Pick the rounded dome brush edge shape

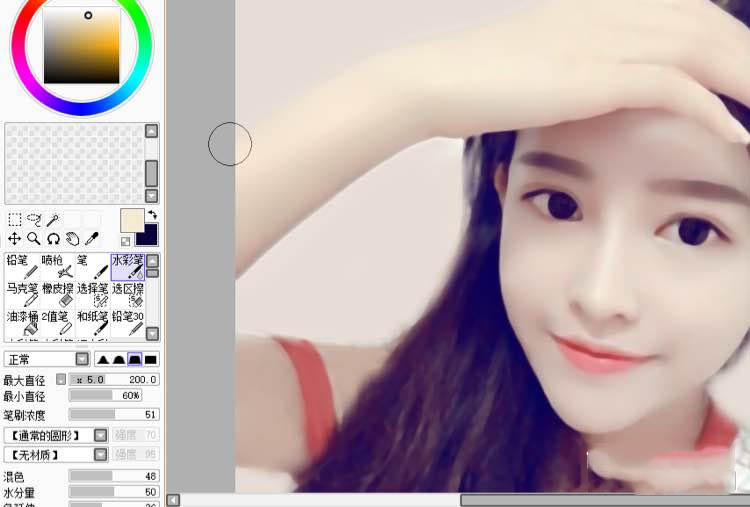(x=118, y=359)
